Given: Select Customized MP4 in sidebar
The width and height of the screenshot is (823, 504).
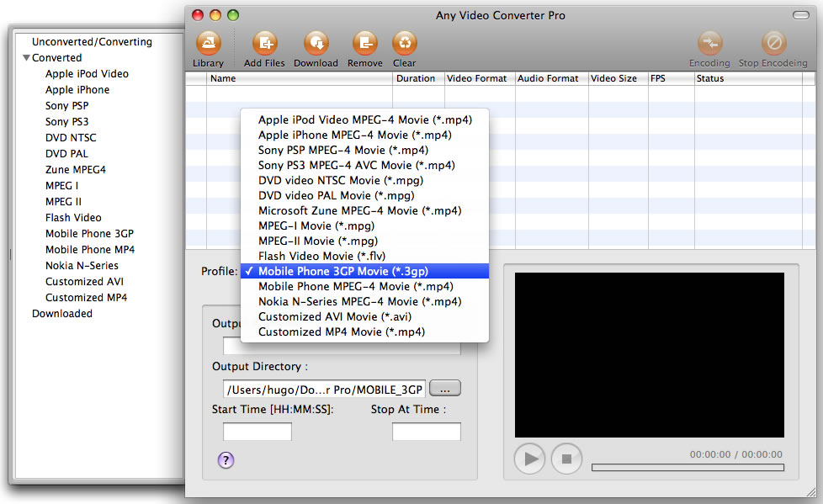Looking at the screenshot, I should click(x=86, y=298).
